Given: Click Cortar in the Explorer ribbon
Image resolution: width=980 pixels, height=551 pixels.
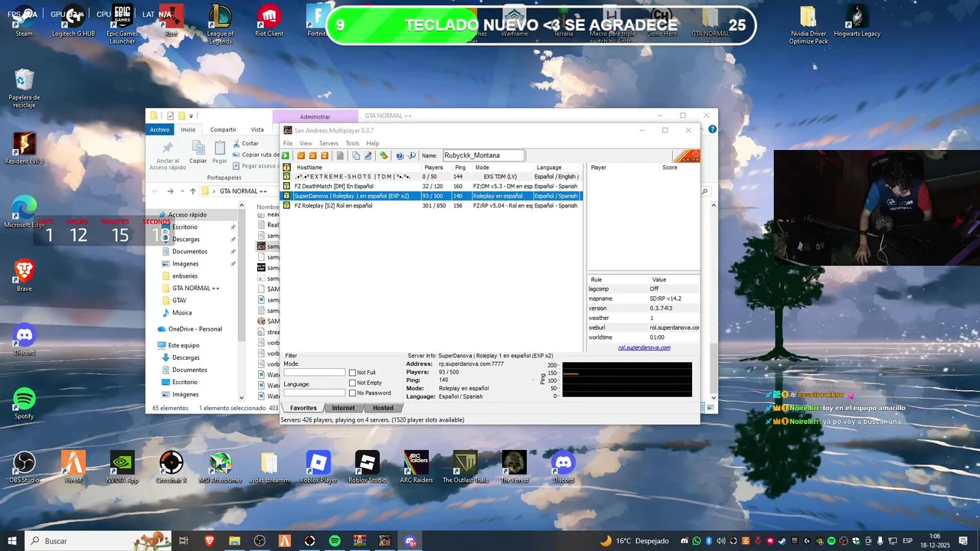Looking at the screenshot, I should tap(245, 143).
